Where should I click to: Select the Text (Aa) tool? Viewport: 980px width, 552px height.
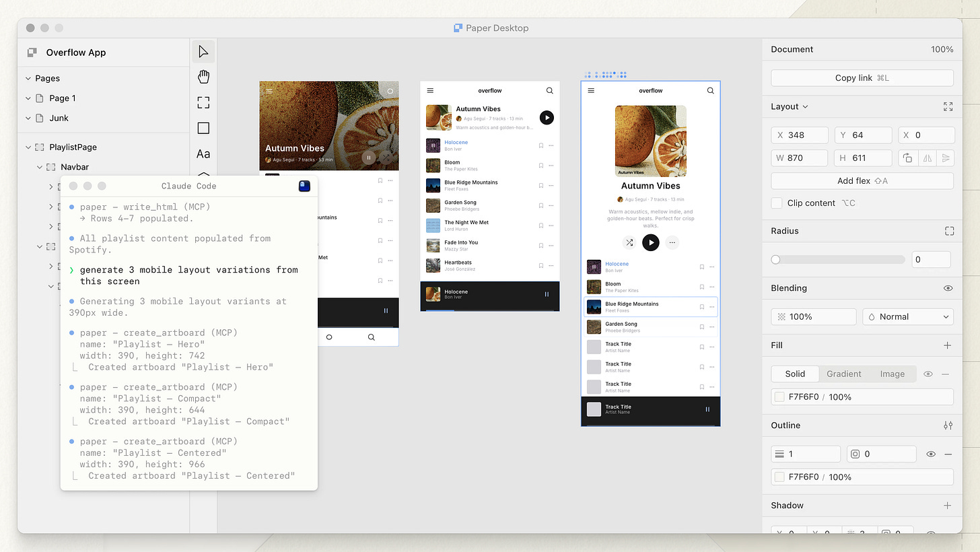[203, 153]
